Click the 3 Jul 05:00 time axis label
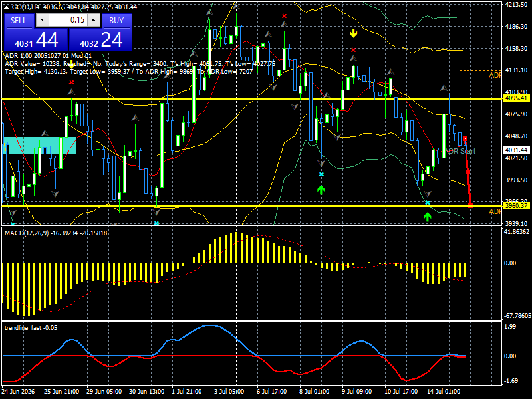Image resolution: width=532 pixels, height=399 pixels. pyautogui.click(x=229, y=392)
